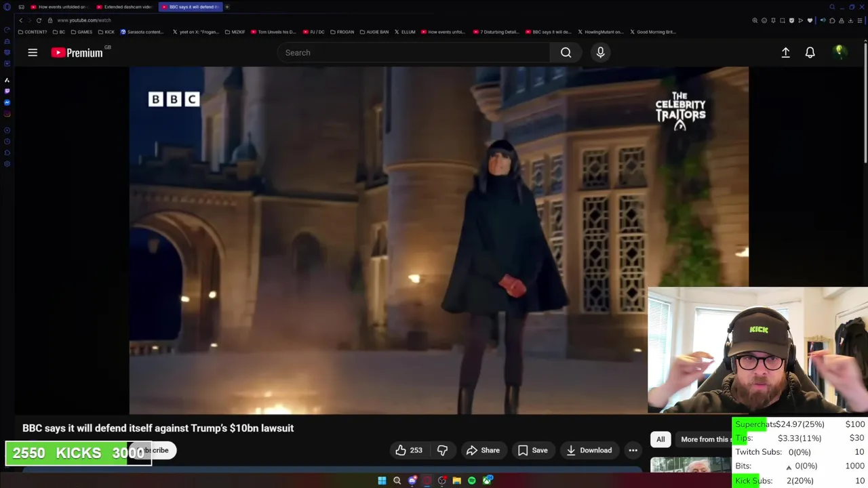
Task: Click the browser snapshot capture icon
Action: tap(783, 20)
